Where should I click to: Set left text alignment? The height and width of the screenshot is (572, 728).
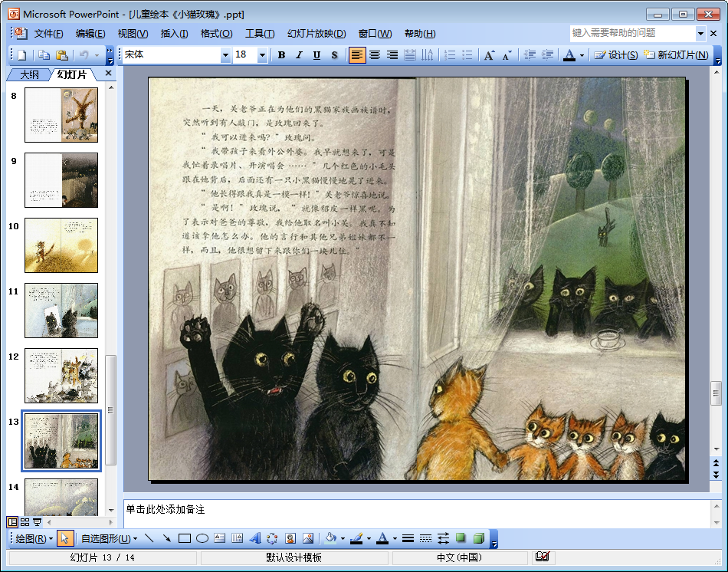click(356, 55)
